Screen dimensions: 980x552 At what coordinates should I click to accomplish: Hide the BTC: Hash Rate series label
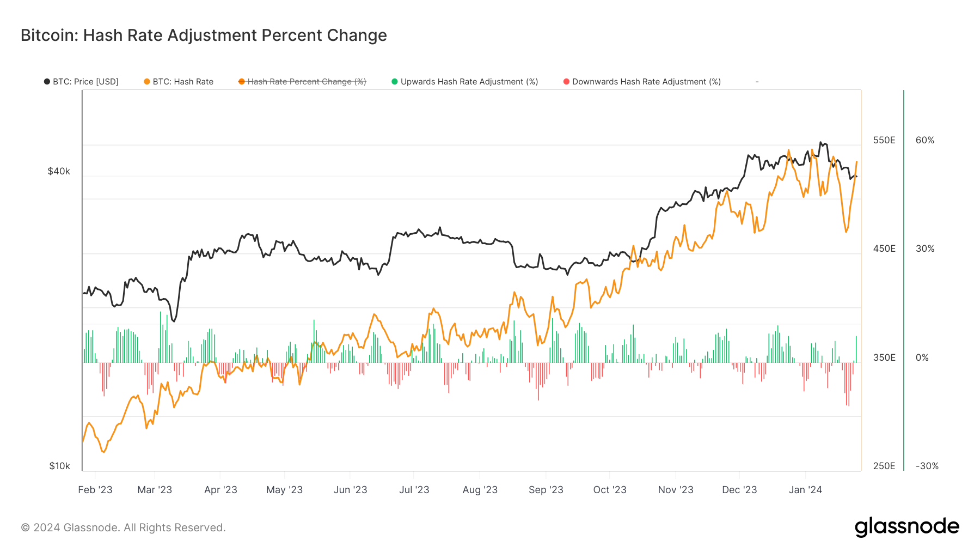pyautogui.click(x=183, y=82)
